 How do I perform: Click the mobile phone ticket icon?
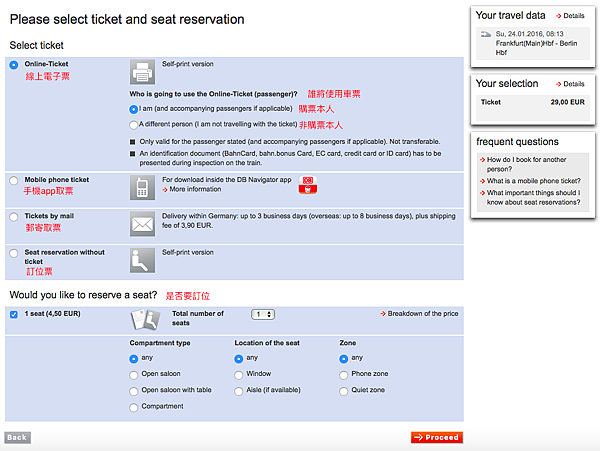coord(141,187)
